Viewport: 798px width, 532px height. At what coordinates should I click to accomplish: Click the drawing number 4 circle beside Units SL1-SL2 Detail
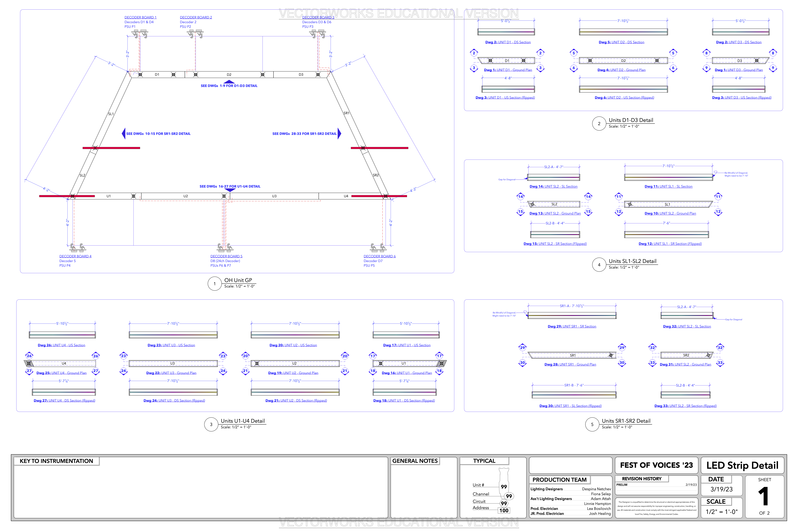tap(599, 265)
